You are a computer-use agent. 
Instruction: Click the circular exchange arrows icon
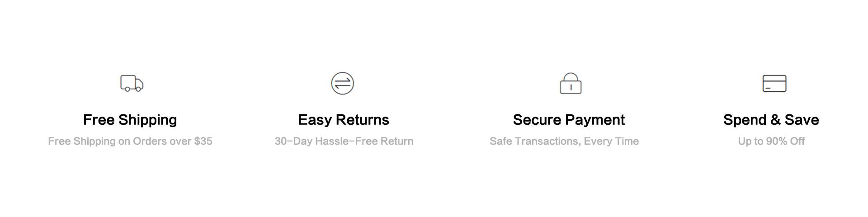click(342, 83)
